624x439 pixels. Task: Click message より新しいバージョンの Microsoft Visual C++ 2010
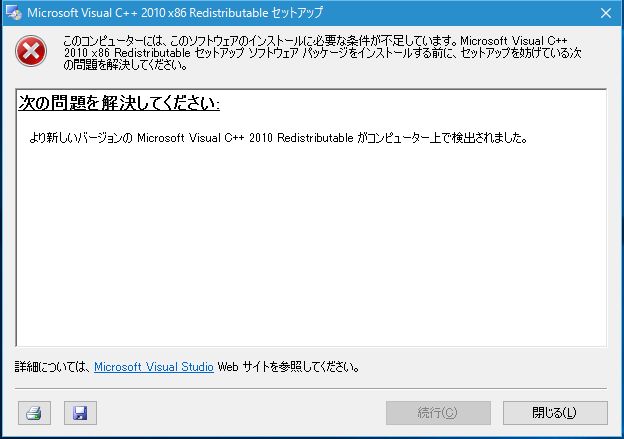point(279,138)
